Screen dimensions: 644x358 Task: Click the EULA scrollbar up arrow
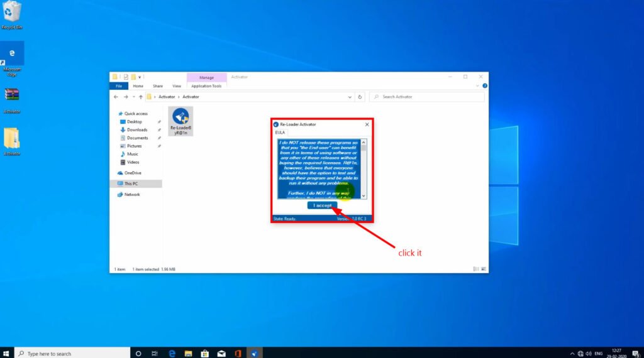pos(364,143)
